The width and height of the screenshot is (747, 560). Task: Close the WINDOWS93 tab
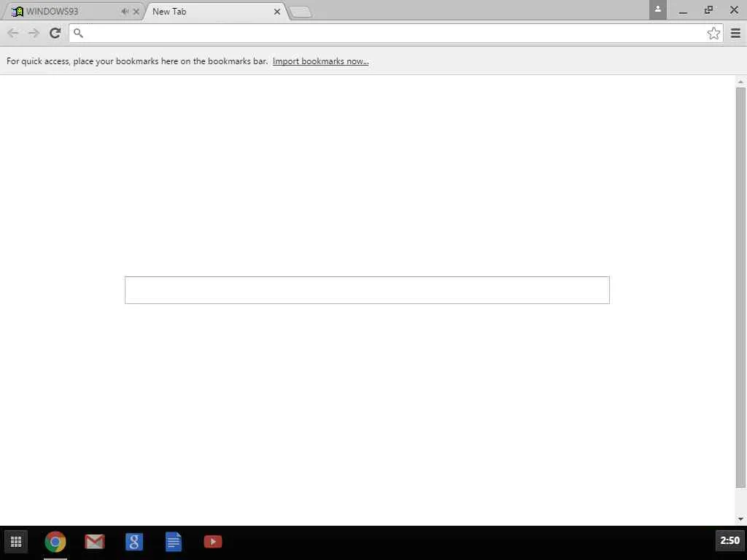tap(136, 12)
